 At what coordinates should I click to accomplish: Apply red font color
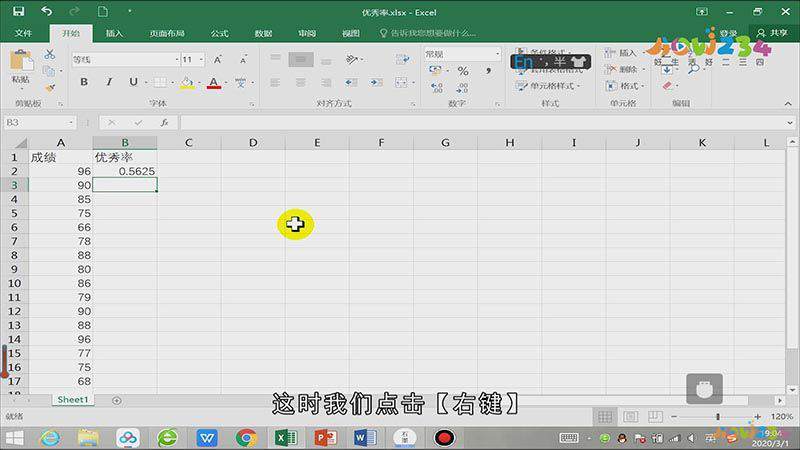[x=214, y=82]
